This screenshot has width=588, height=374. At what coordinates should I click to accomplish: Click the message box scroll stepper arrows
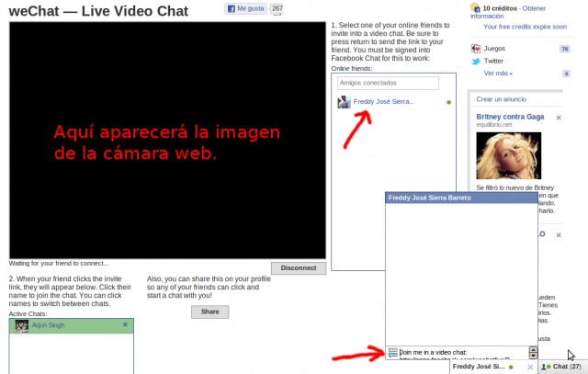coord(533,353)
